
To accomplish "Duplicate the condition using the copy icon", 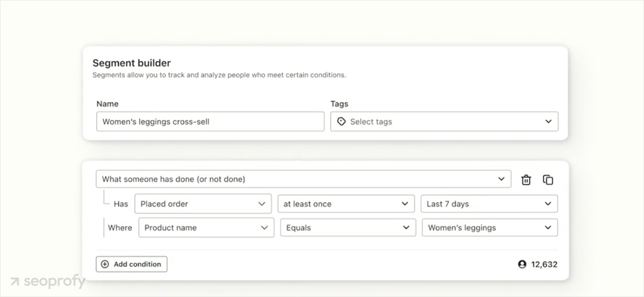I will click(548, 180).
